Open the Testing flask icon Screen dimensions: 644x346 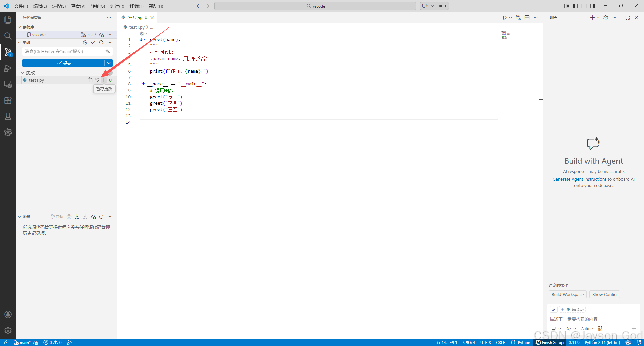(8, 116)
